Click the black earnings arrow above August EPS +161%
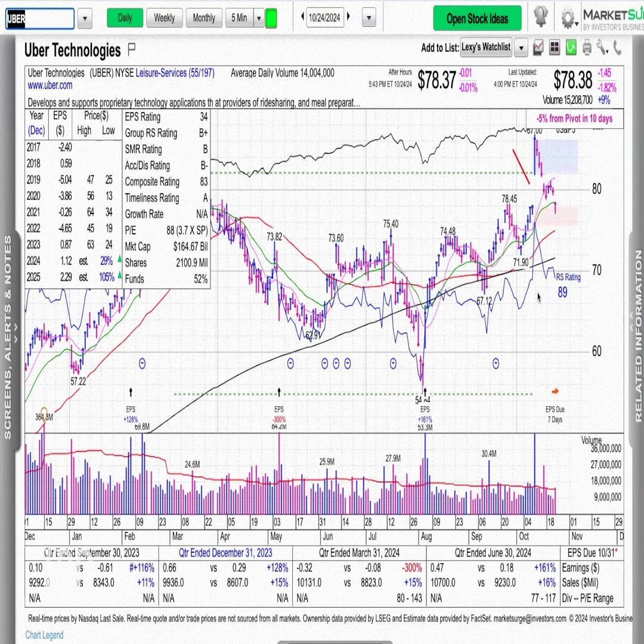 click(425, 392)
